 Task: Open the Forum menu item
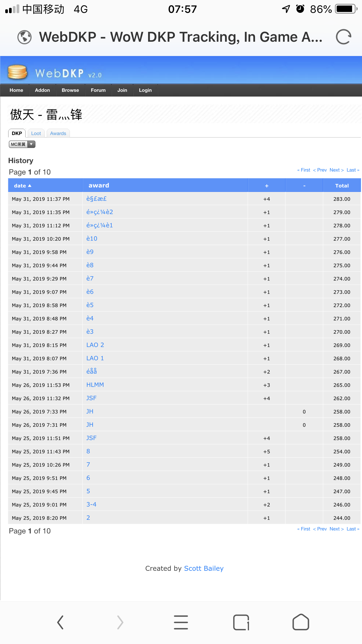(98, 90)
